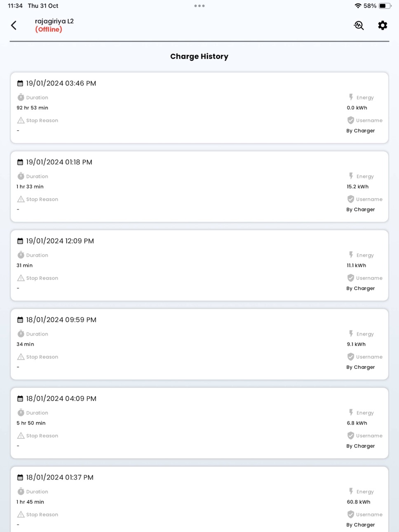Tap Duration clock icon in 01:18 PM entry

(21, 176)
